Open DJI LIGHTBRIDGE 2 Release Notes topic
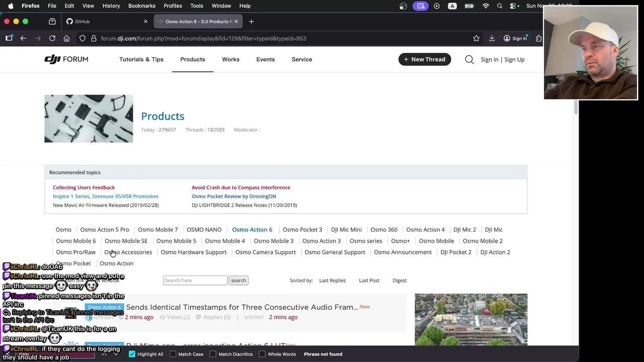This screenshot has width=644, height=362. point(244,205)
